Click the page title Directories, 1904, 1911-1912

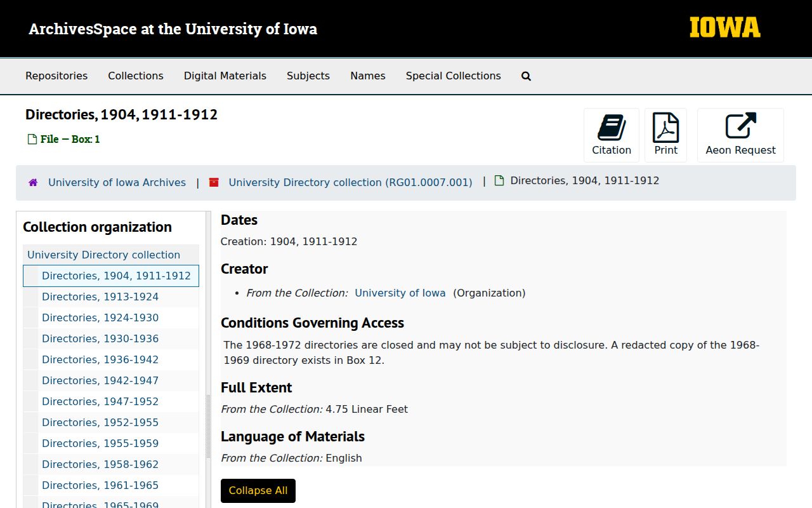[121, 115]
